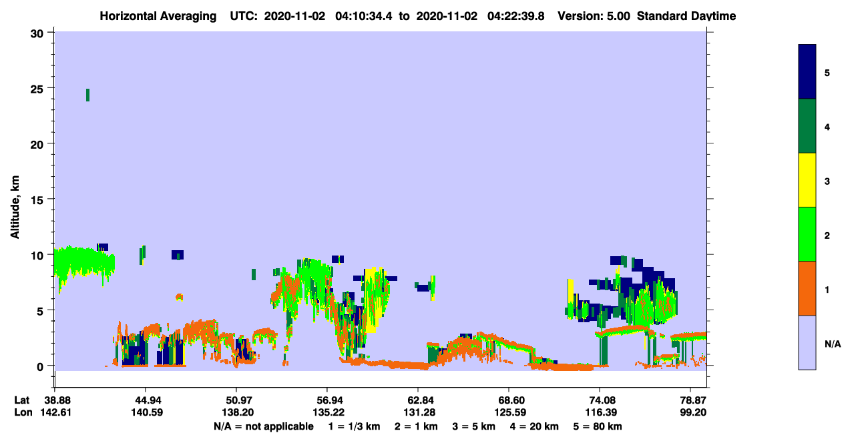Click the 'Lon' row label

[23, 412]
